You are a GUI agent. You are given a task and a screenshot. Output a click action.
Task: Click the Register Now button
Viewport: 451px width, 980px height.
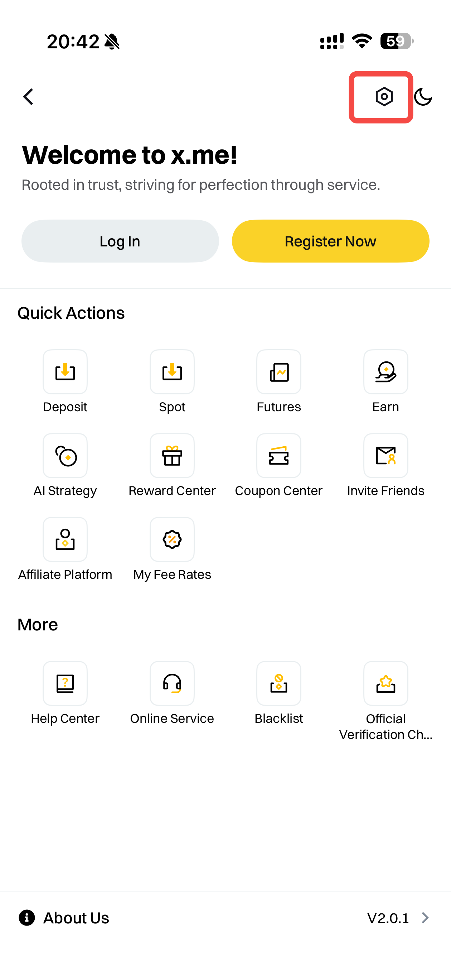[x=330, y=241]
